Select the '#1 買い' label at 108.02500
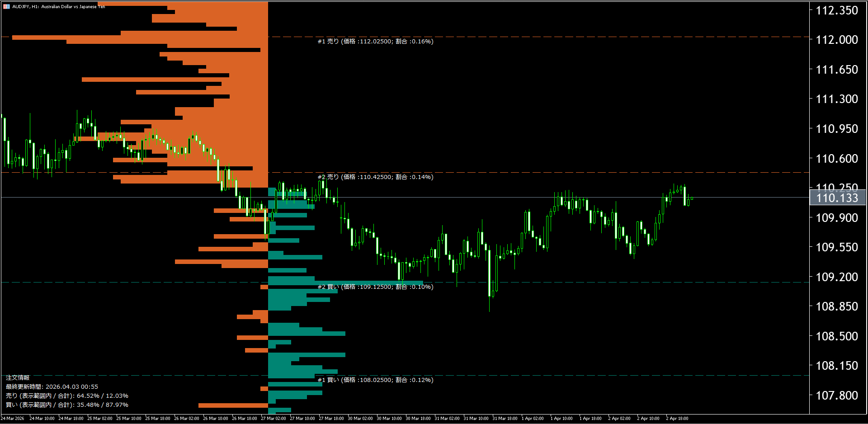Viewport: 868px width, 424px height. (375, 380)
